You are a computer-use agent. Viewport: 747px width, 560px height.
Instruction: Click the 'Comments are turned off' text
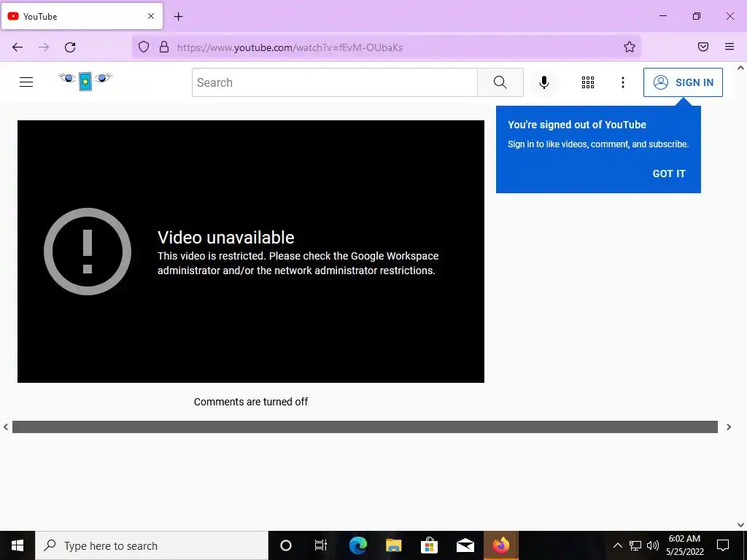point(251,402)
